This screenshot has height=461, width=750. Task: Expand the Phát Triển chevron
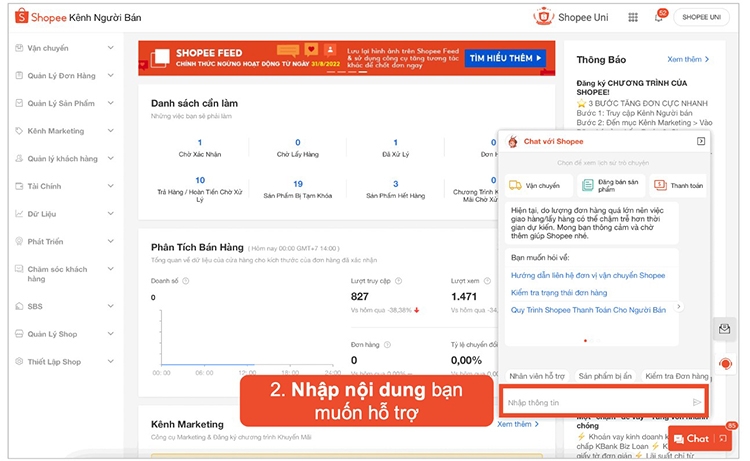click(110, 241)
